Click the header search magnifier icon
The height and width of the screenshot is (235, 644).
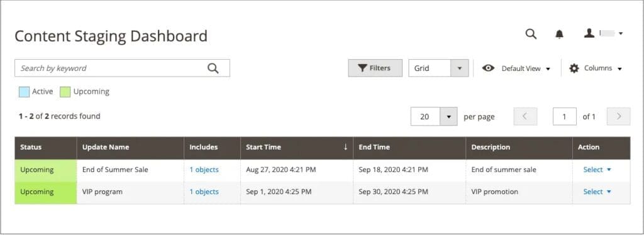pos(531,34)
